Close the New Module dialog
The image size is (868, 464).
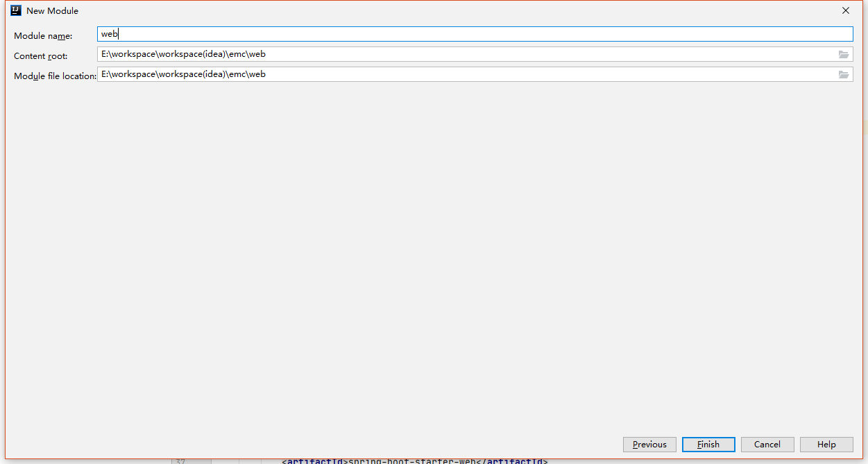(x=845, y=10)
